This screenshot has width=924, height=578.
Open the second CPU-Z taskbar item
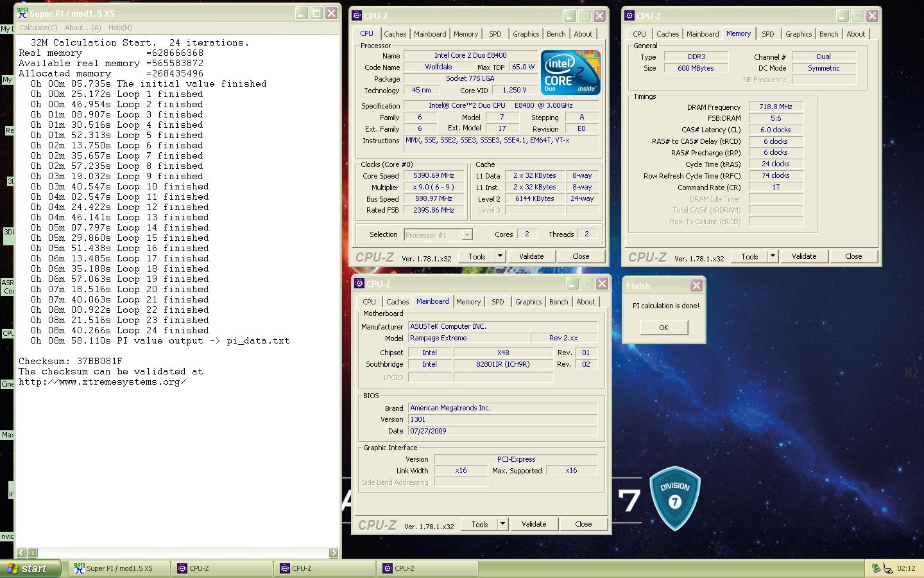325,568
